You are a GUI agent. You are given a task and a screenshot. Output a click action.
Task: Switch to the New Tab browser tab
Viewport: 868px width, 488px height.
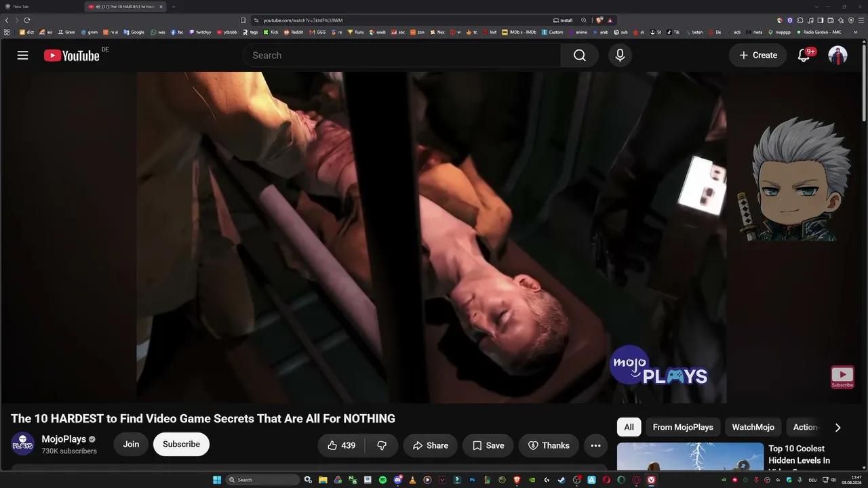tap(42, 7)
